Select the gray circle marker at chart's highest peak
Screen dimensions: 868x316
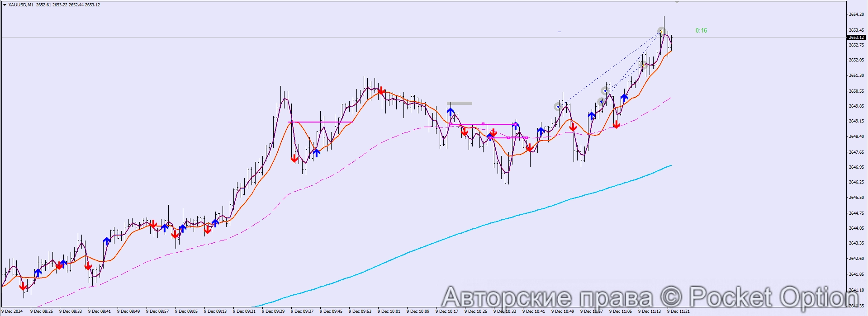coord(661,31)
